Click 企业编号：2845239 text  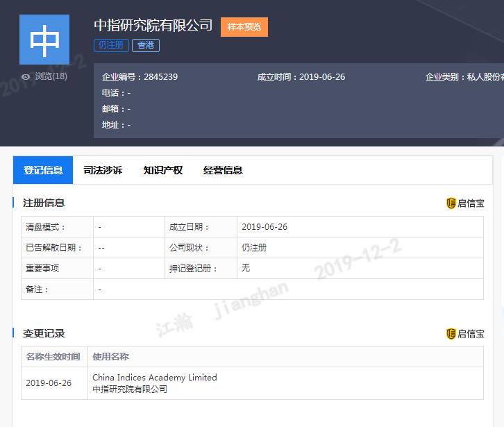[x=140, y=77]
